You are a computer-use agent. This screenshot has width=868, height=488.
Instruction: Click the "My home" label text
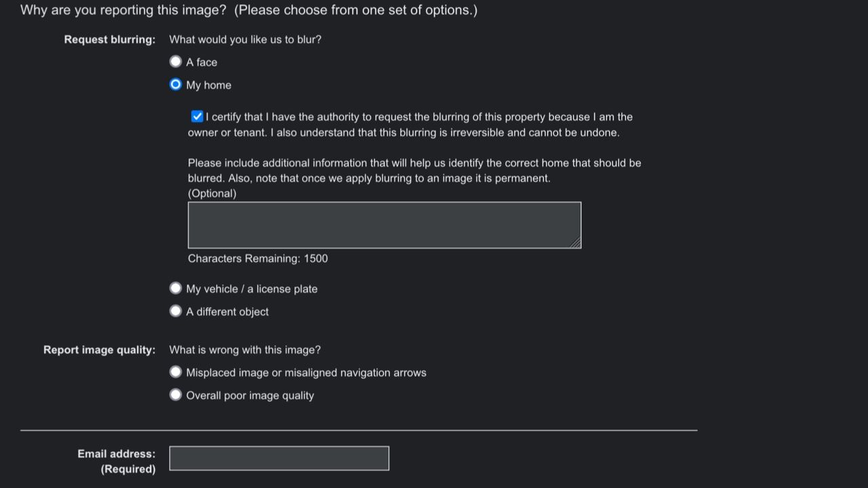coord(209,85)
